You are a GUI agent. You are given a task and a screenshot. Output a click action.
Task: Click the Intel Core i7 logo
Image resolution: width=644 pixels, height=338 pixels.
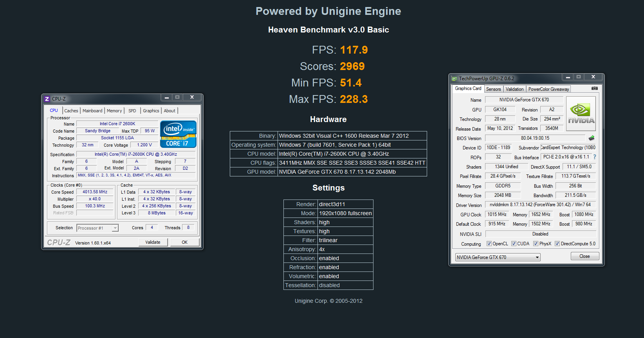click(x=179, y=134)
